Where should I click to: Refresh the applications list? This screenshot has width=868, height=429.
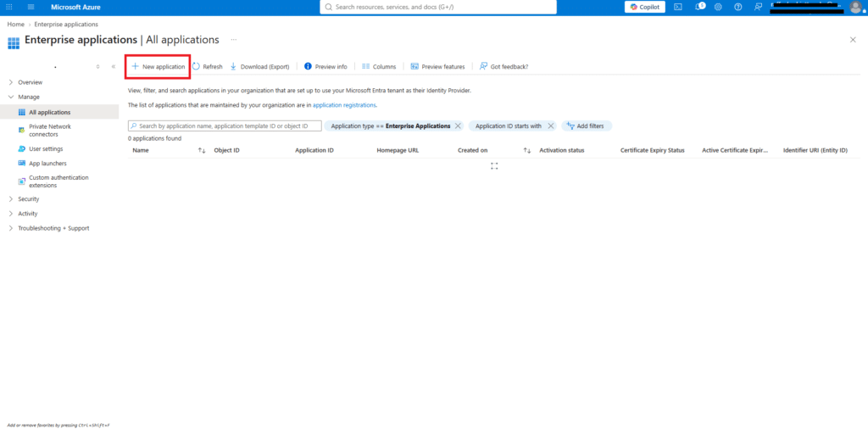pyautogui.click(x=207, y=66)
